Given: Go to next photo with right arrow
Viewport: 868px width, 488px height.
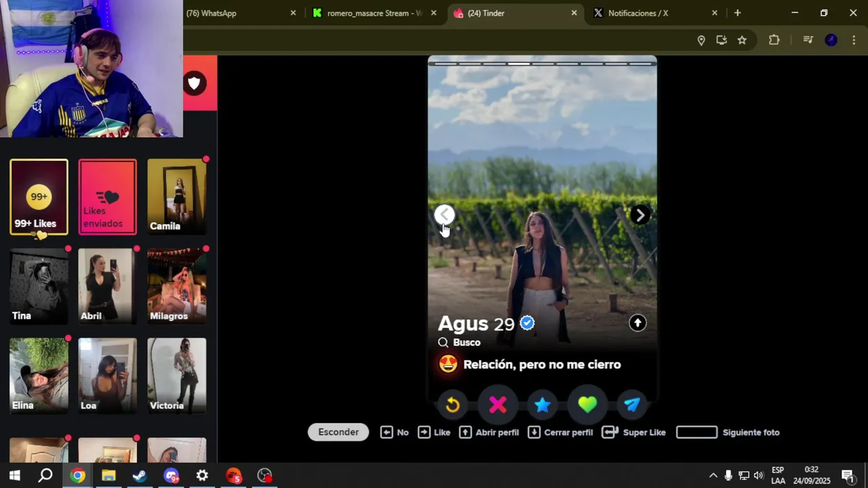Looking at the screenshot, I should [x=639, y=215].
